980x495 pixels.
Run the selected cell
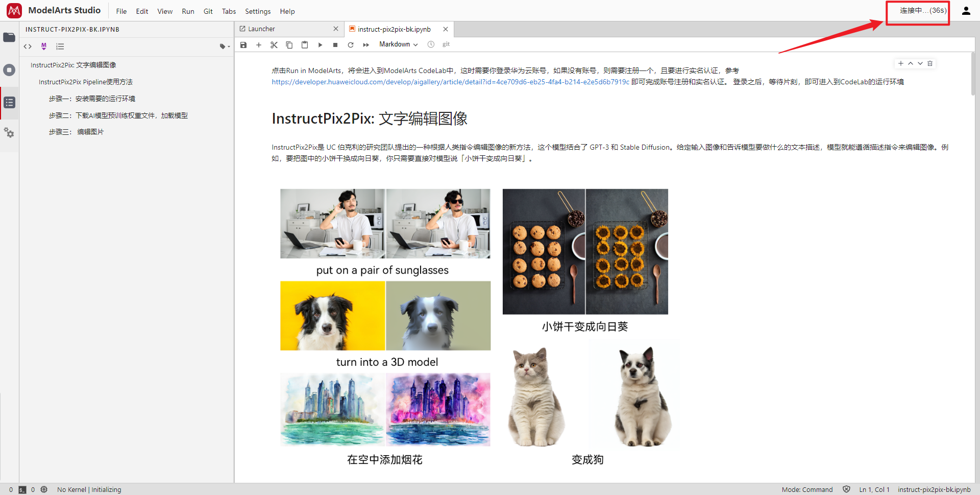click(320, 45)
